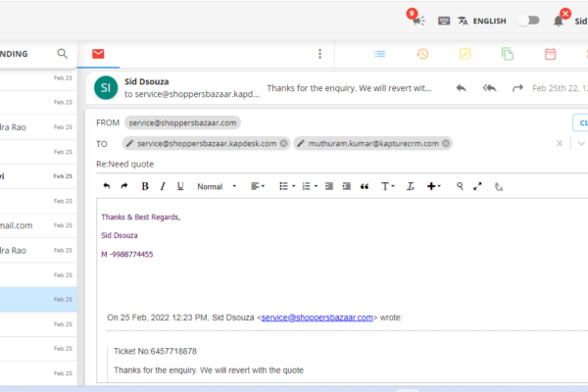The width and height of the screenshot is (588, 392).
Task: Decrease indent of the paragraph
Action: click(329, 186)
